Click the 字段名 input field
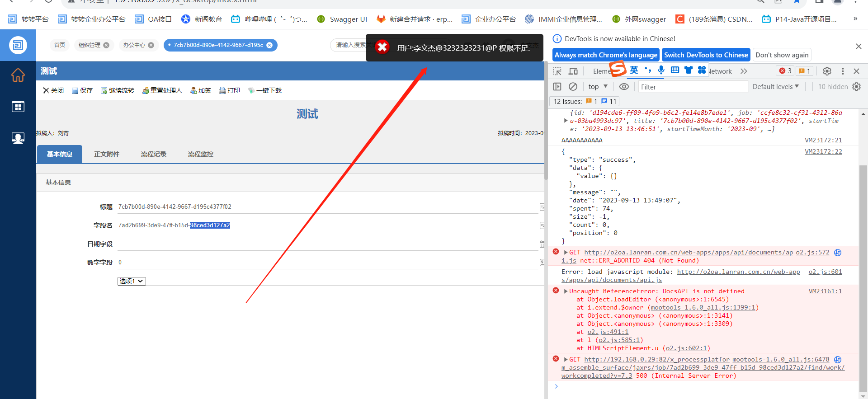 click(x=328, y=225)
